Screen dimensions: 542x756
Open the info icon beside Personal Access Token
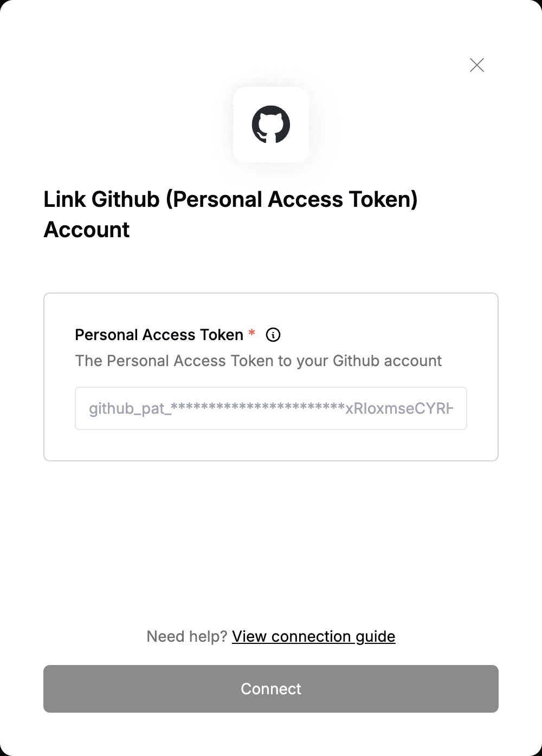[273, 335]
